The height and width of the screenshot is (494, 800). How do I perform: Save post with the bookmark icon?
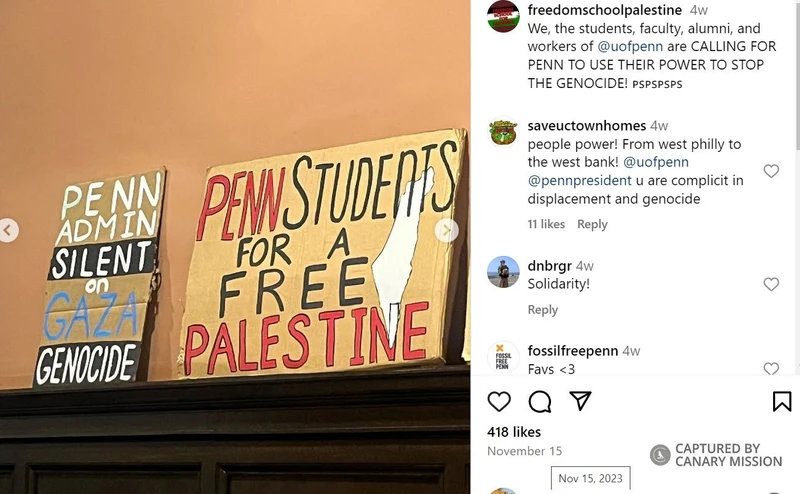782,402
